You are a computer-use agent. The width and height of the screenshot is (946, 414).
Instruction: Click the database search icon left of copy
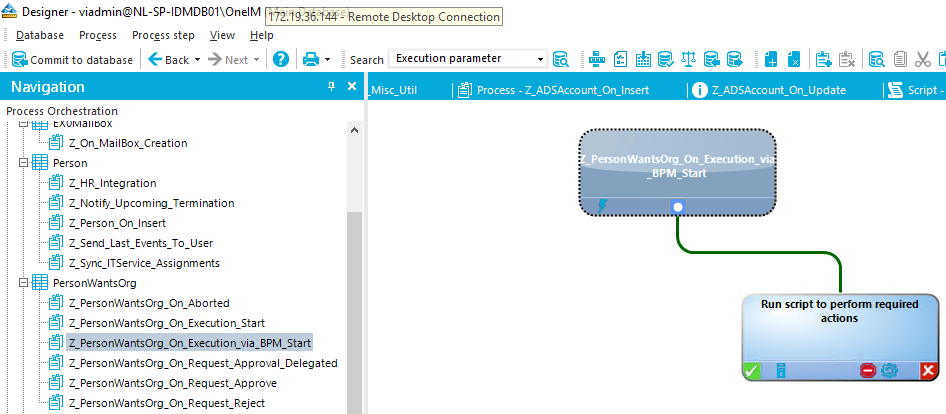click(877, 59)
